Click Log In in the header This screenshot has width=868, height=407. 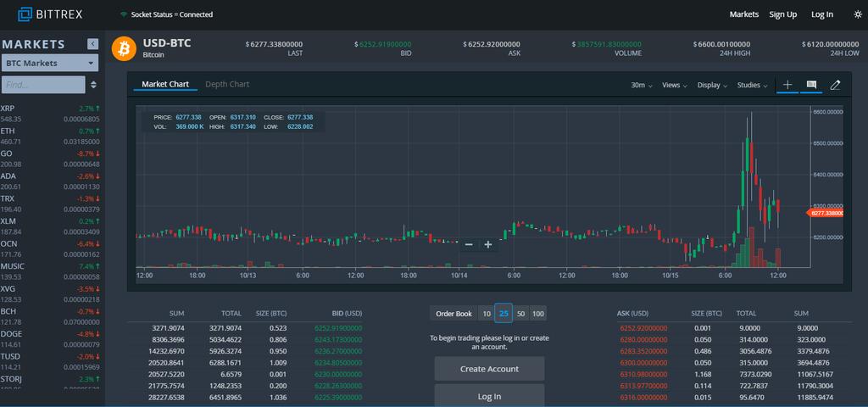tap(822, 14)
